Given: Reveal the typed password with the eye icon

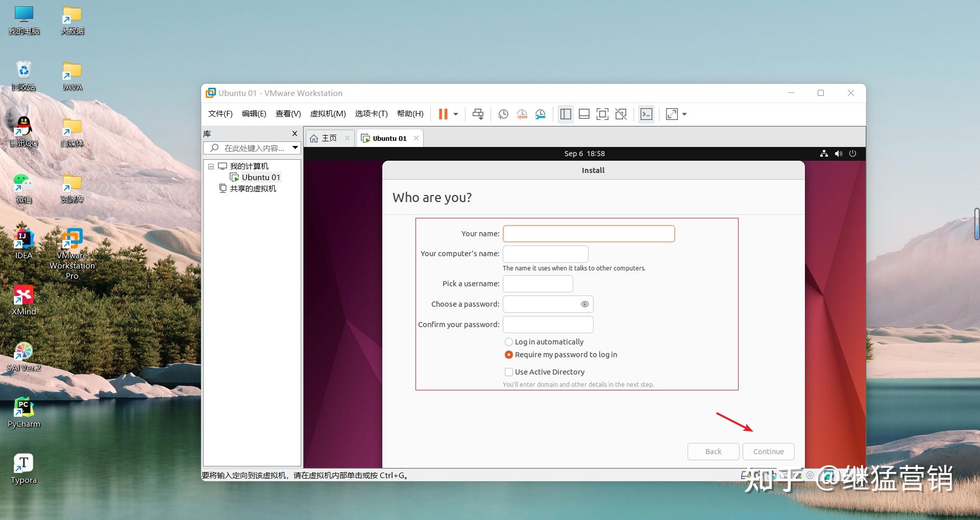Looking at the screenshot, I should 584,304.
